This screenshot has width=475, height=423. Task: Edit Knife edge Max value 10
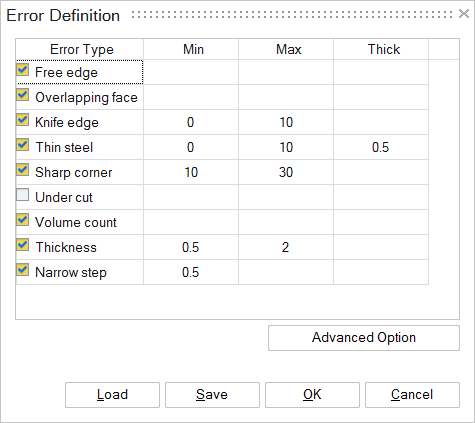coord(286,122)
